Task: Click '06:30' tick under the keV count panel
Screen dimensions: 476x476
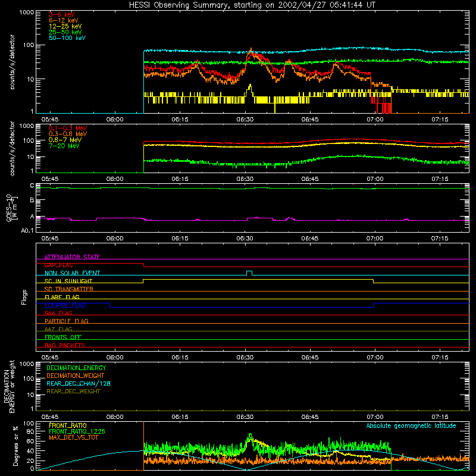Action: 245,120
